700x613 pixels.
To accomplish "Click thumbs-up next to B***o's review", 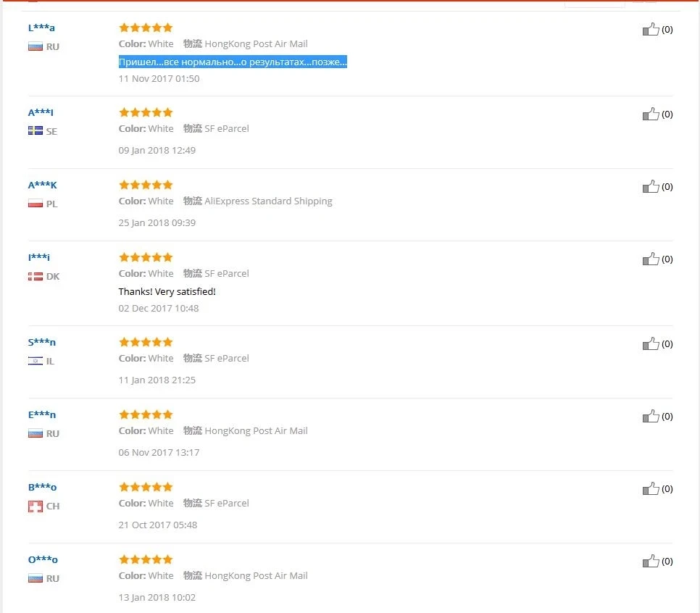I will click(x=651, y=489).
